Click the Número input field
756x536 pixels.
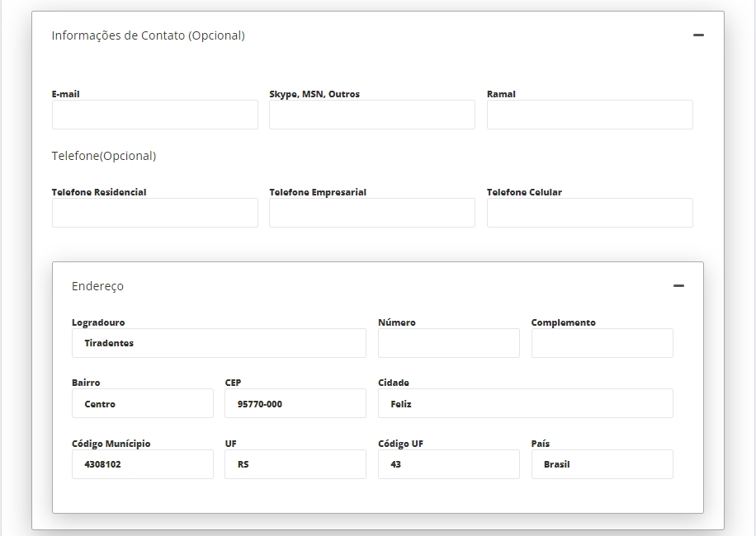pyautogui.click(x=448, y=343)
